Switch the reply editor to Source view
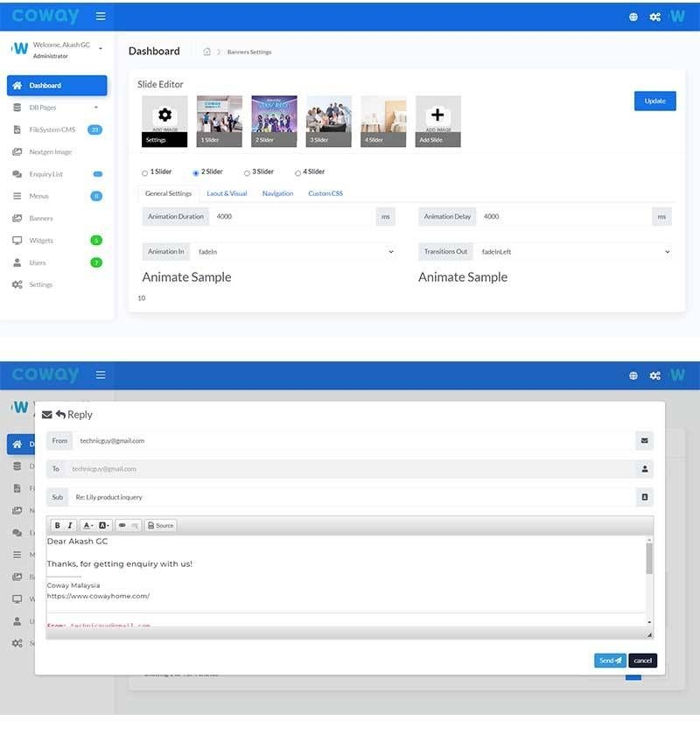The image size is (700, 735). 160,525
